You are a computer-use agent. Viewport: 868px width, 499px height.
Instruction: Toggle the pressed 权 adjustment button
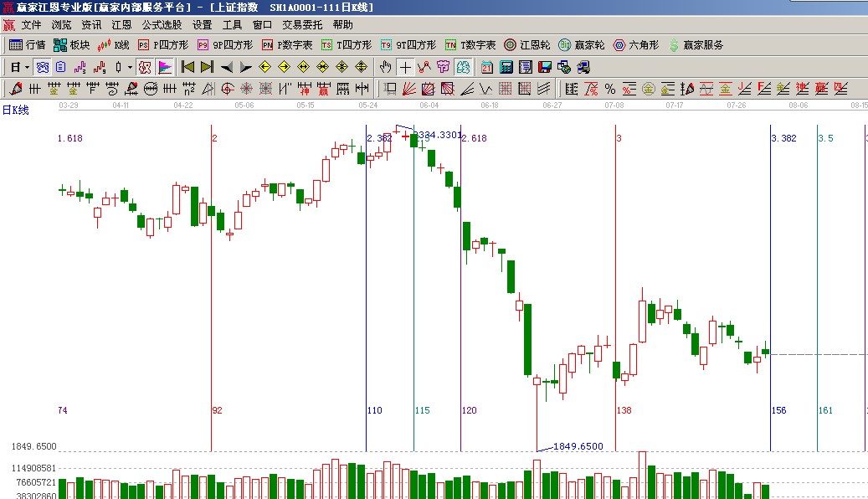pyautogui.click(x=144, y=67)
